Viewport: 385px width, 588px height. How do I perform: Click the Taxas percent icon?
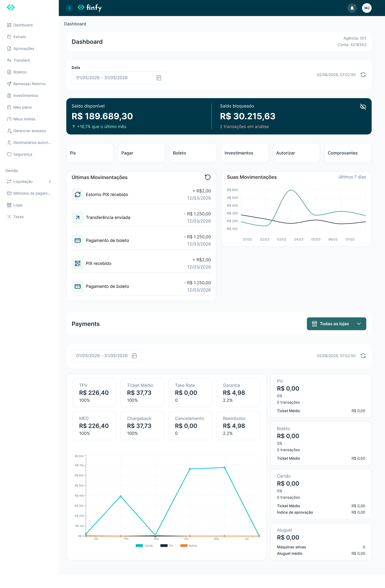click(9, 217)
